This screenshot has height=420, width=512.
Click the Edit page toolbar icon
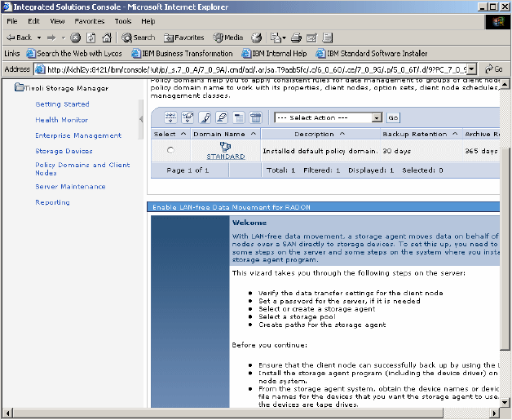(x=311, y=38)
